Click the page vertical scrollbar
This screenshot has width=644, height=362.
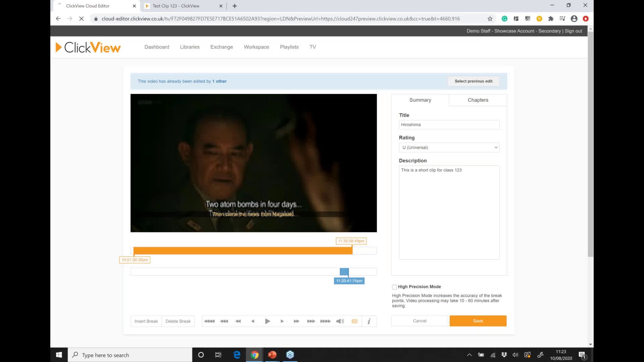click(x=591, y=144)
